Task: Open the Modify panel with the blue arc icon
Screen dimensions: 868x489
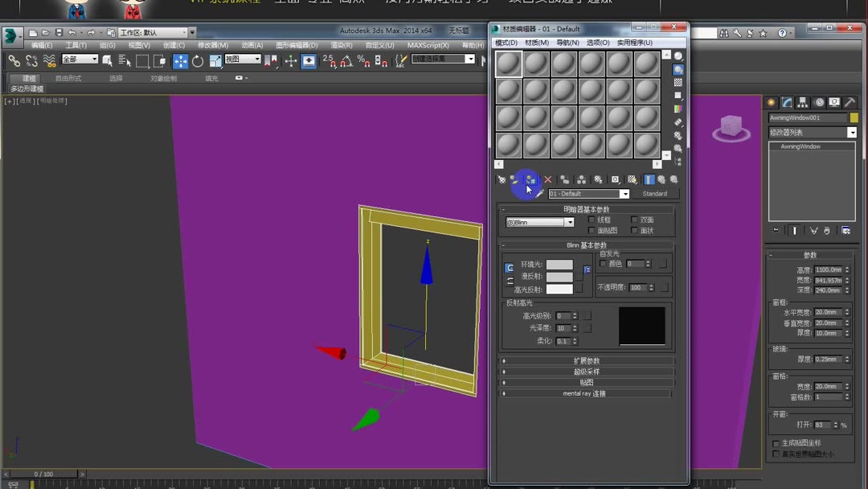Action: click(x=786, y=103)
